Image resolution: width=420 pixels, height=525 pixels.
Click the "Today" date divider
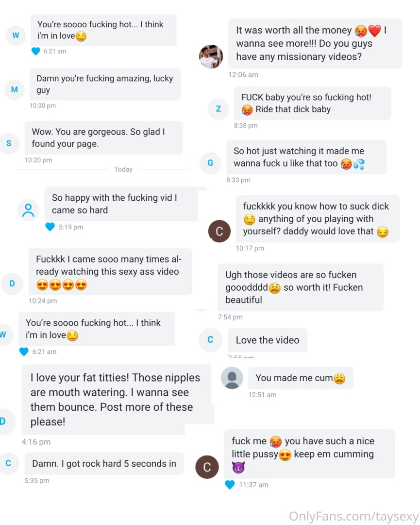click(x=123, y=169)
